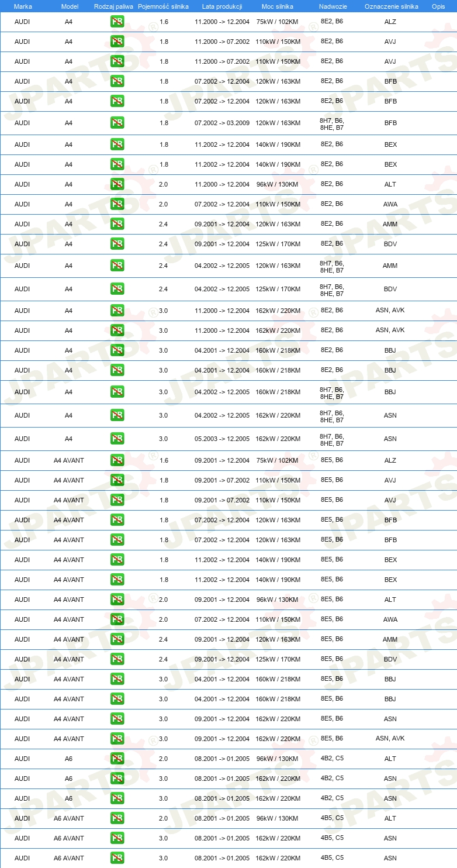Click engine code 'AWA' in the A4 AVANT row
The width and height of the screenshot is (457, 868).
[x=390, y=619]
